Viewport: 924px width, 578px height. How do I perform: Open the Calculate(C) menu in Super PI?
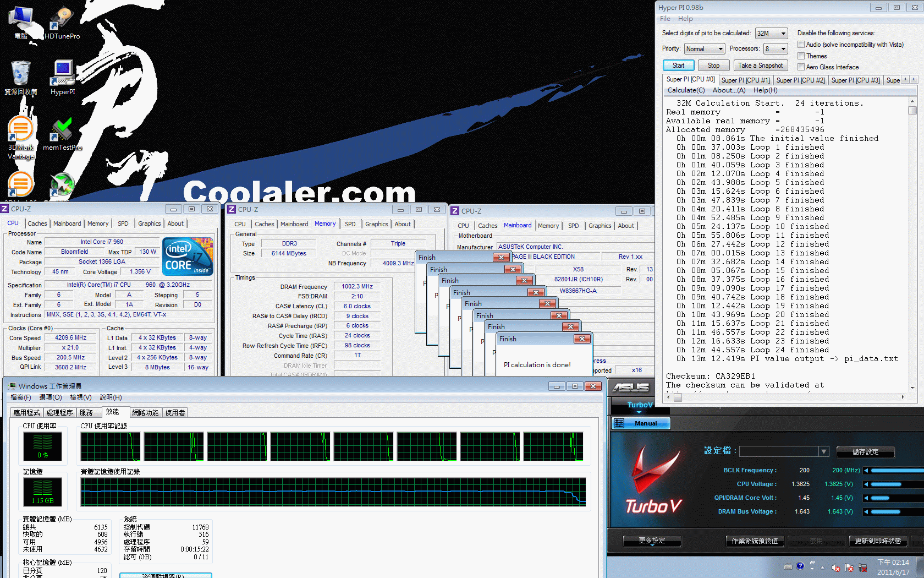pyautogui.click(x=686, y=90)
